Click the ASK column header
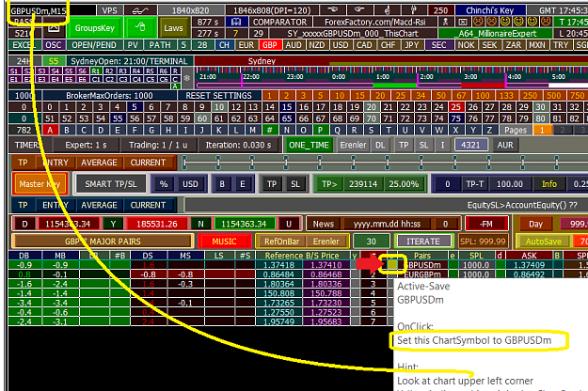Screen dimensions: 588x391 529,256
